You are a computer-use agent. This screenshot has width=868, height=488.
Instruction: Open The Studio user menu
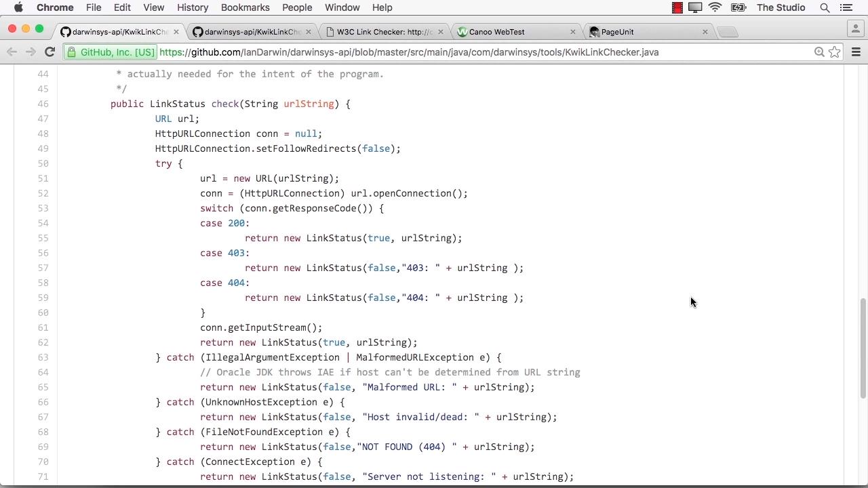click(x=781, y=7)
